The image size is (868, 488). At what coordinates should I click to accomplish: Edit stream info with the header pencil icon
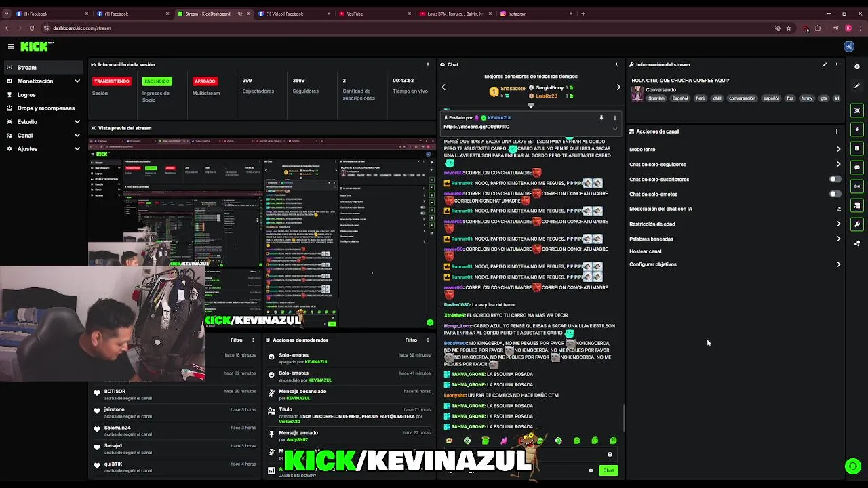pos(825,64)
